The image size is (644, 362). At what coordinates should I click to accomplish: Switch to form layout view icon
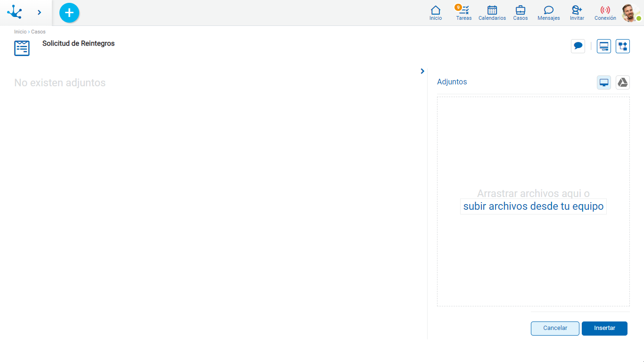pos(604,46)
